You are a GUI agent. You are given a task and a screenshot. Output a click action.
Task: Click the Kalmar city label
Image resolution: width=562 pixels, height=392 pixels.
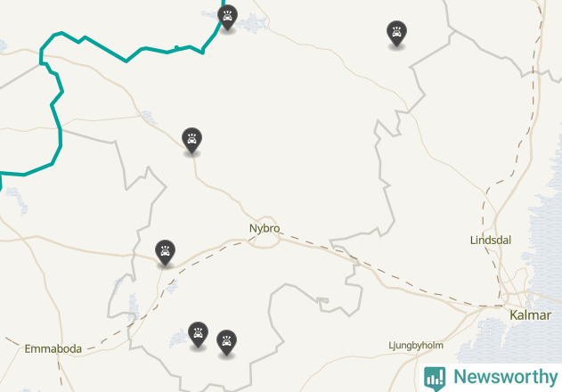pyautogui.click(x=530, y=315)
